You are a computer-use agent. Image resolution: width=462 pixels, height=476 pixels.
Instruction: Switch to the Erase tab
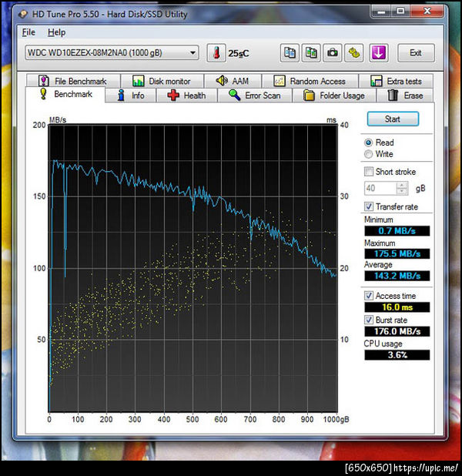click(x=405, y=96)
